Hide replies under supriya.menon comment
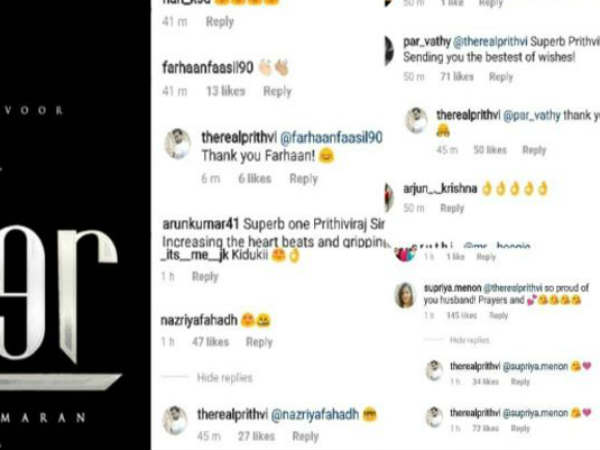This screenshot has height=450, width=600. [469, 340]
